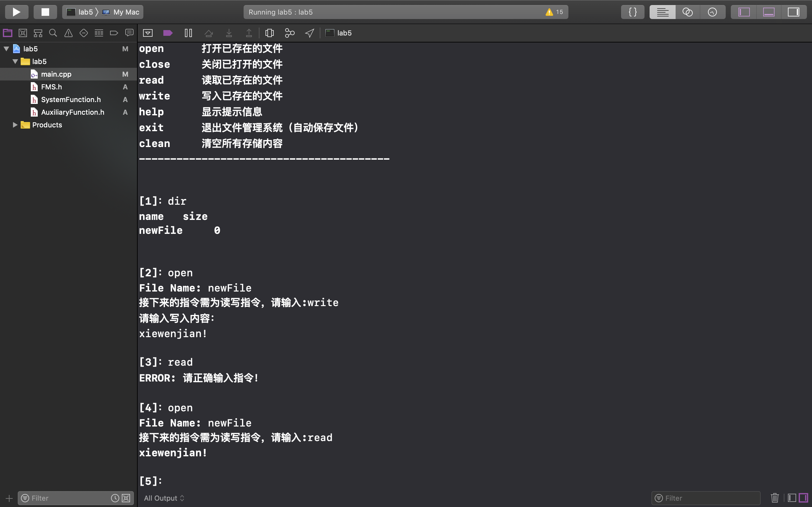Toggle the debug area bottom panel

[769, 12]
